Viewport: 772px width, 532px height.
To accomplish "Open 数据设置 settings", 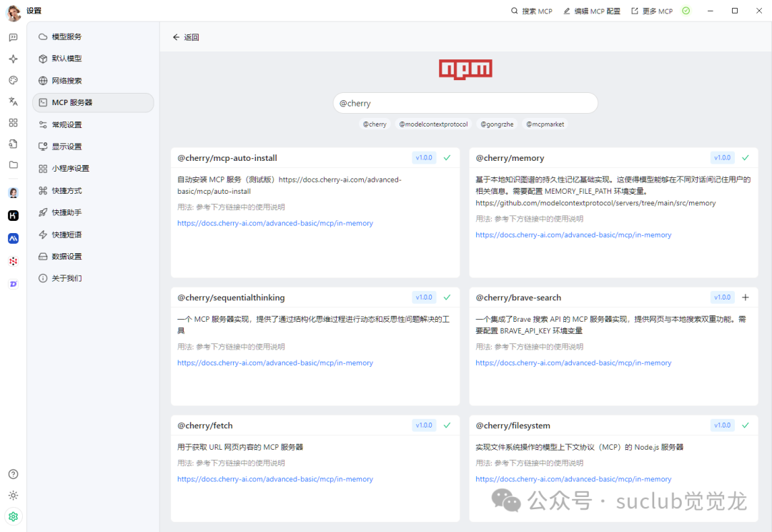I will point(93,256).
